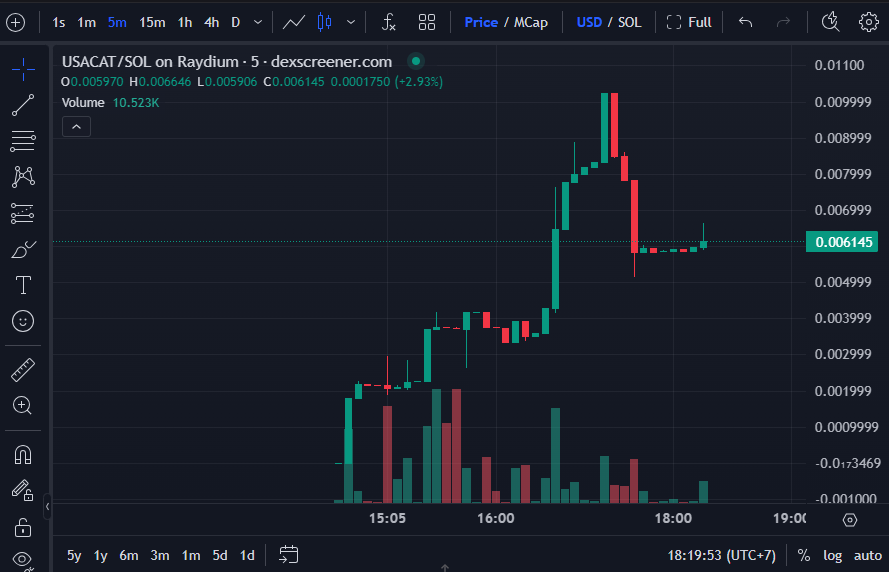Toggle the log scale
The width and height of the screenshot is (889, 572).
(832, 556)
